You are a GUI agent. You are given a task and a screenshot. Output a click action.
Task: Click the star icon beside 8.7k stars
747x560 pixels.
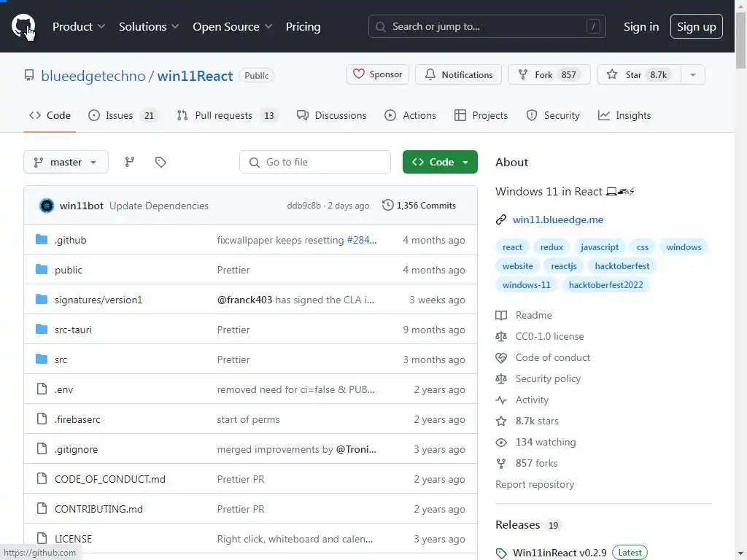coord(501,421)
